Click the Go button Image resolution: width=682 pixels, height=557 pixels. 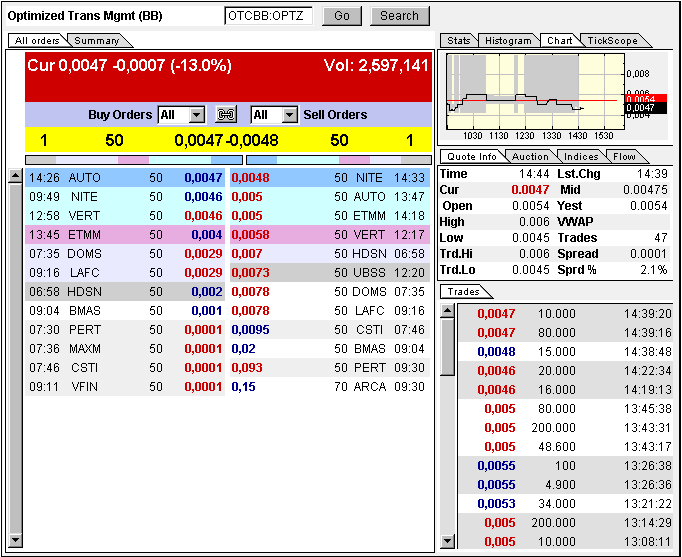click(342, 16)
